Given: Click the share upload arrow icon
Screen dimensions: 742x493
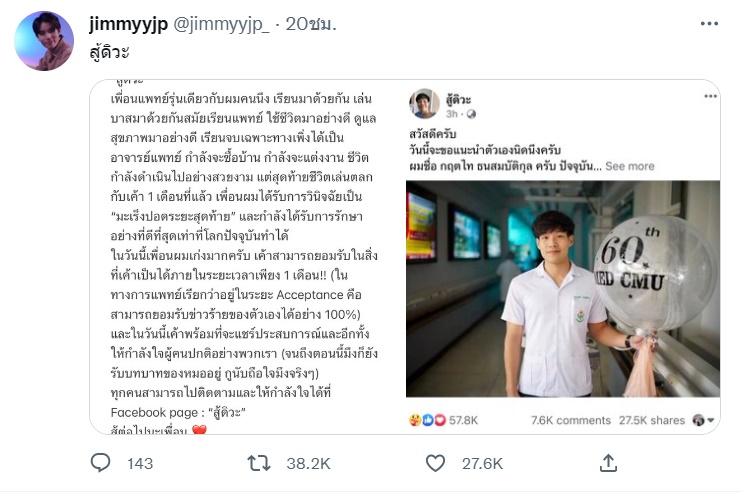Looking at the screenshot, I should coord(608,463).
